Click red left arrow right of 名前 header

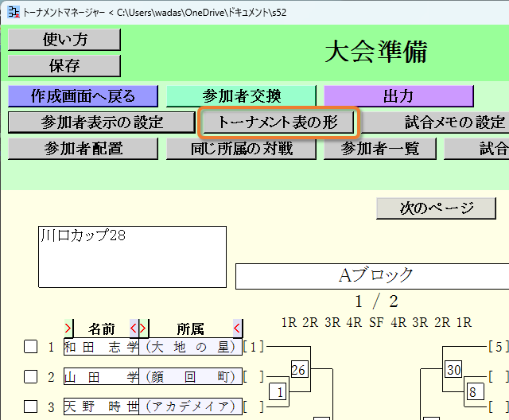pos(134,329)
